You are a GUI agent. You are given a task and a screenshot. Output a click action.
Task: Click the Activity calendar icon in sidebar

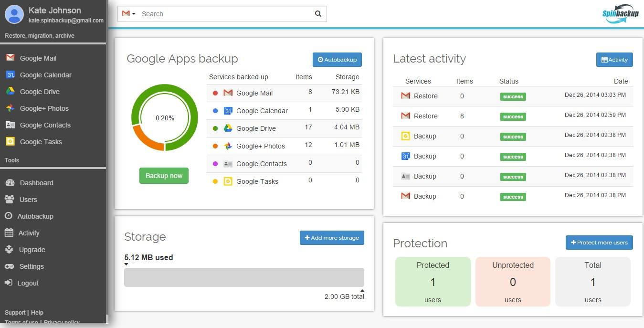pos(9,233)
